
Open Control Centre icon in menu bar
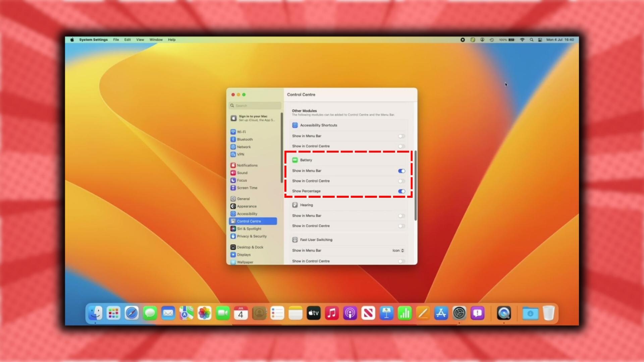tap(540, 40)
